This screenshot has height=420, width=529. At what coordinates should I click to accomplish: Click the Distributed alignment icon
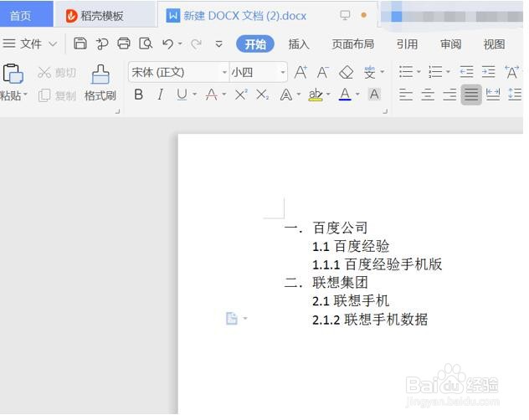pos(492,94)
